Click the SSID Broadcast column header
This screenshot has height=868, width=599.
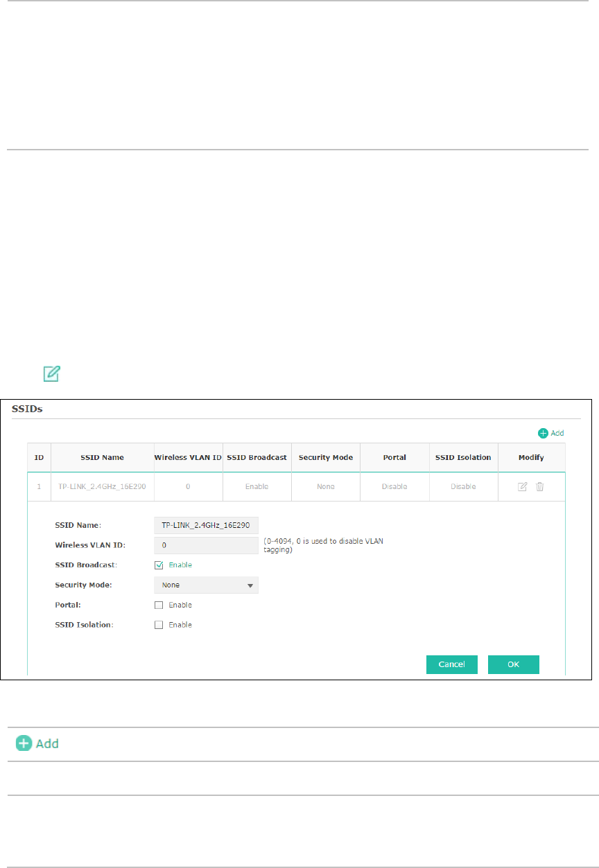(257, 457)
